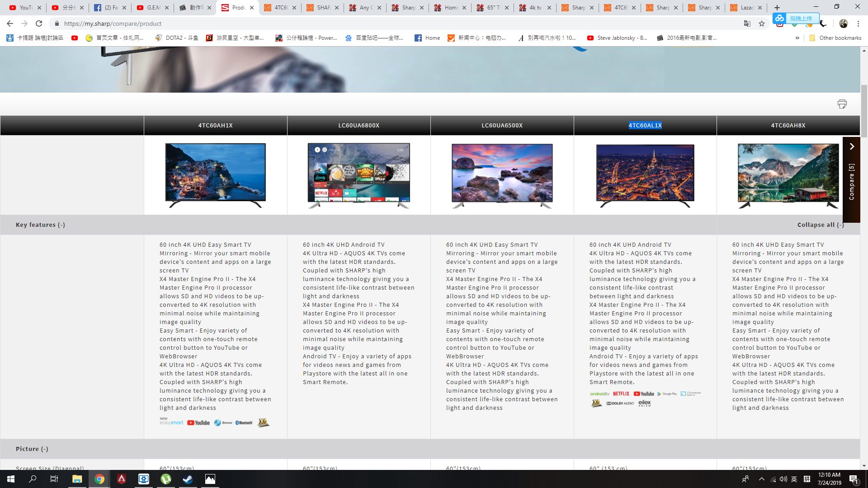Open the notification action center
The height and width of the screenshot is (488, 868).
click(854, 479)
